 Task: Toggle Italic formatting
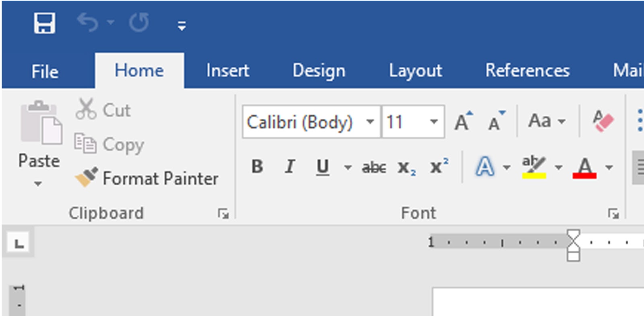coord(289,167)
